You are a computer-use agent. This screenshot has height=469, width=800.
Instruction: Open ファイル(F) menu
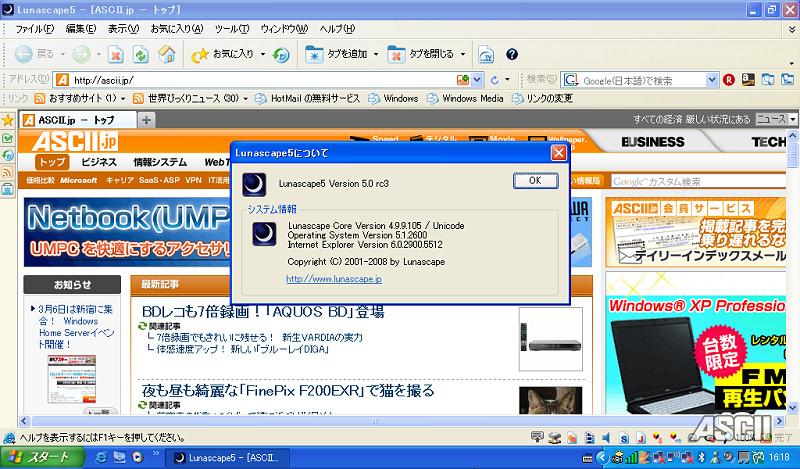pos(34,29)
